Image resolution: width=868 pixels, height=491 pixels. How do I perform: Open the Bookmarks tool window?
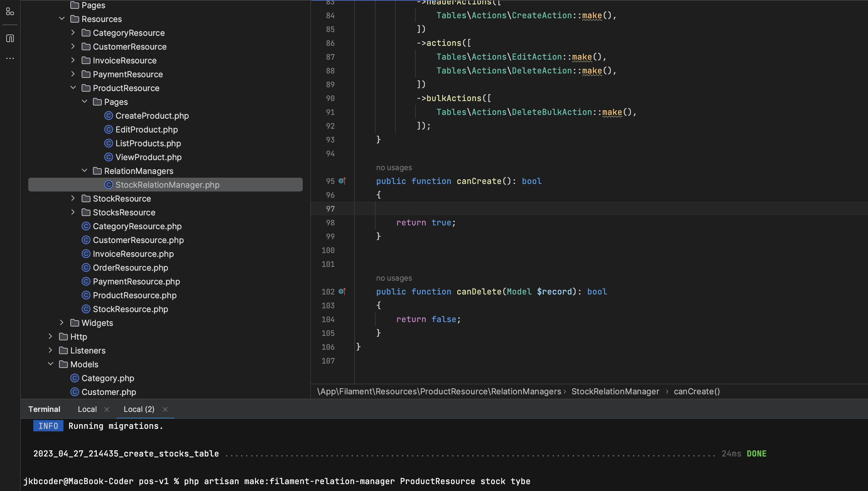(x=9, y=38)
